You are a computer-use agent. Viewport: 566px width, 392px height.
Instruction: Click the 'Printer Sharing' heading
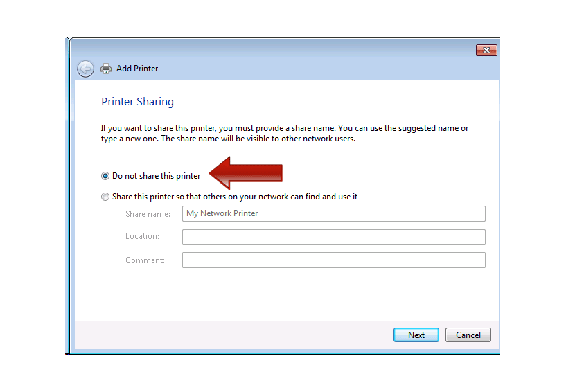137,102
